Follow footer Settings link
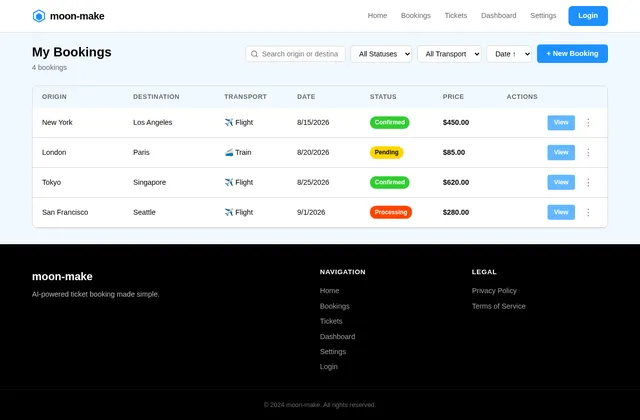 333,351
